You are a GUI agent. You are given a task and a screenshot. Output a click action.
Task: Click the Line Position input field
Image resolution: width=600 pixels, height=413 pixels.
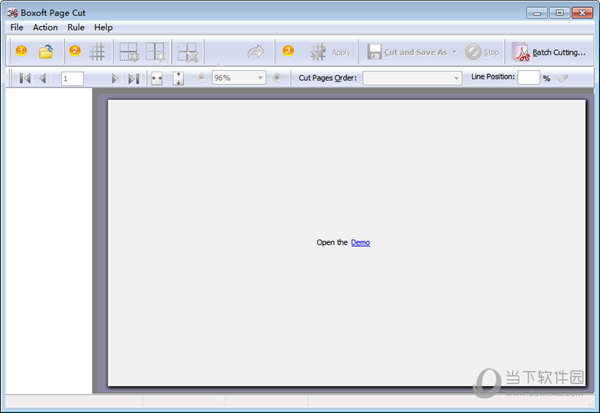click(x=528, y=78)
